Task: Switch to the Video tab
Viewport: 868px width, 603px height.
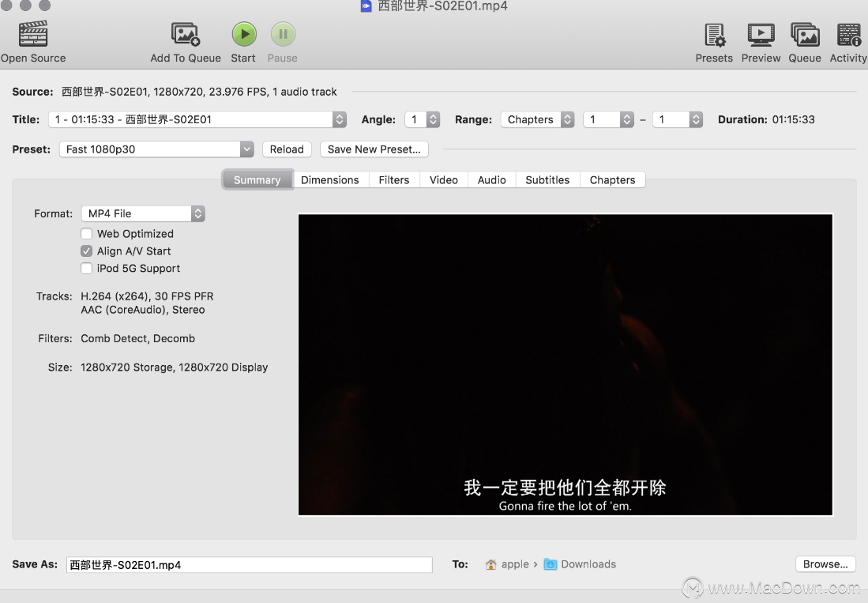Action: 444,180
